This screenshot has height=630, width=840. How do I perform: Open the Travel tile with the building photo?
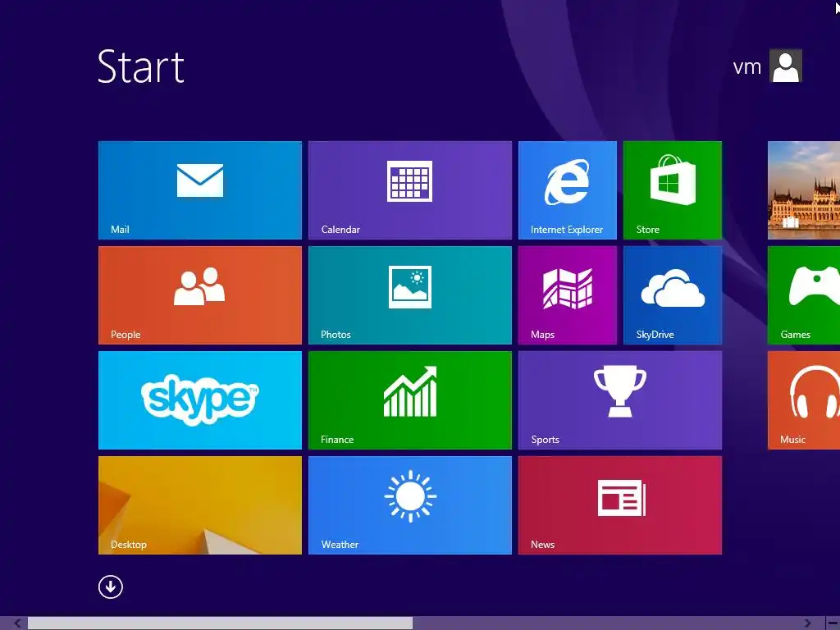(804, 190)
